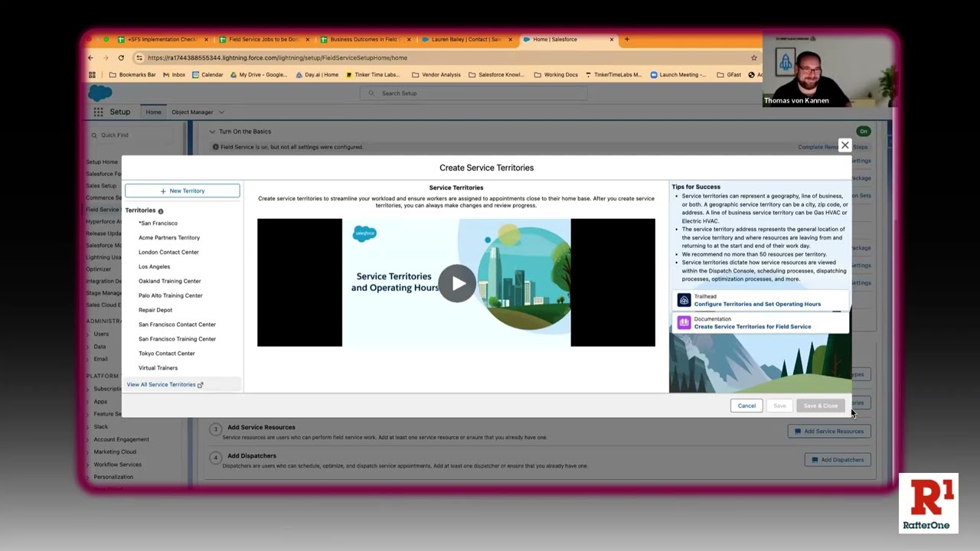Select the Home tab in Setup navigation
This screenshot has height=551, width=980.
click(153, 111)
